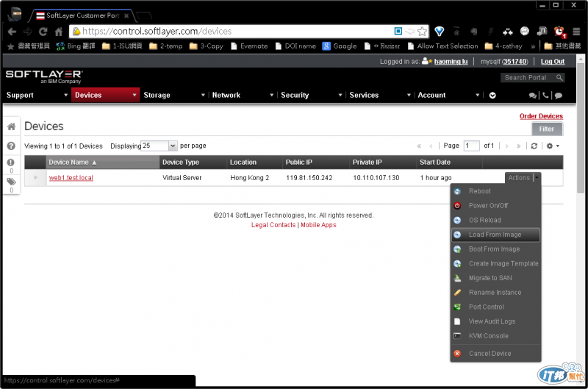Select the SoftLayer Customer Portal tab
This screenshot has height=389, width=588.
pyautogui.click(x=82, y=15)
